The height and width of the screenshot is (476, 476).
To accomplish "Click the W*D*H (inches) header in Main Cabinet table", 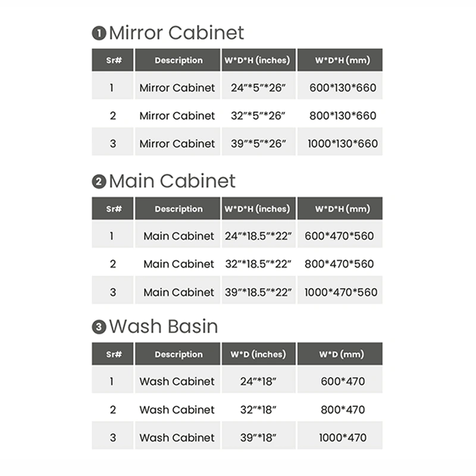I will (x=258, y=208).
